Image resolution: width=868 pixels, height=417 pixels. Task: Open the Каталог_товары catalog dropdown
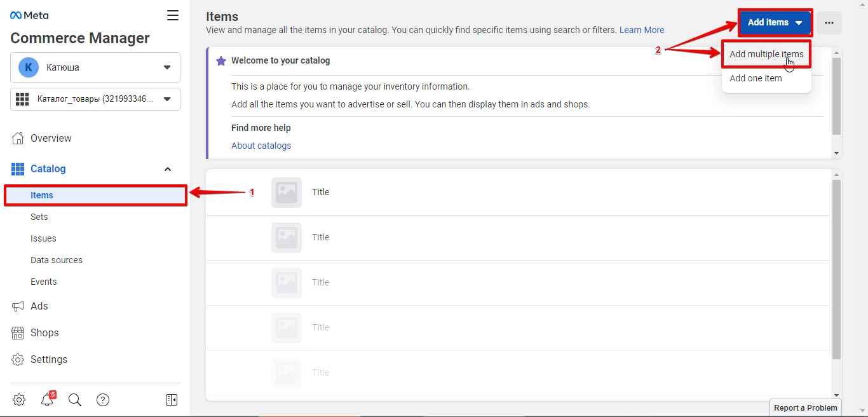tap(95, 99)
